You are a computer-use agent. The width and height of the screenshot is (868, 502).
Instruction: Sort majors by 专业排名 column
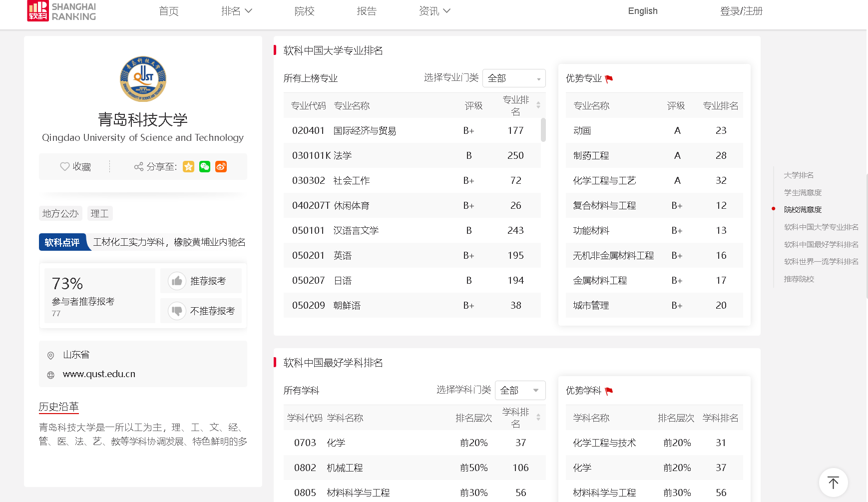point(538,105)
